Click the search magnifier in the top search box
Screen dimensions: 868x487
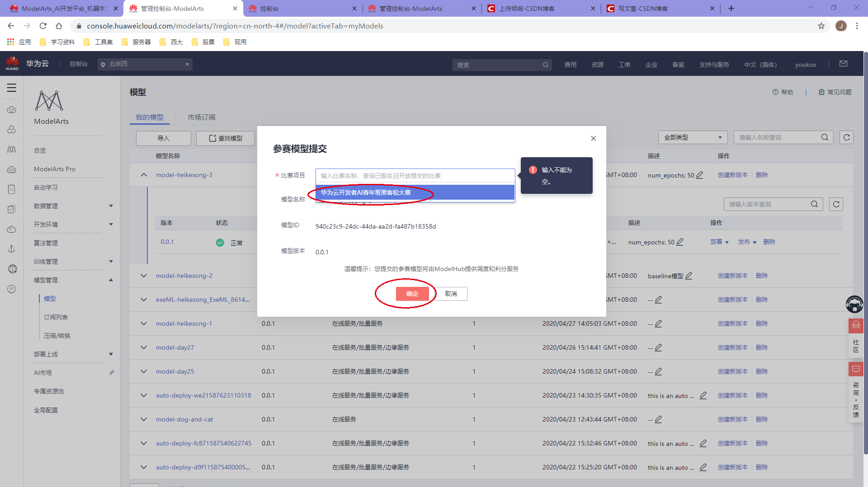[546, 65]
